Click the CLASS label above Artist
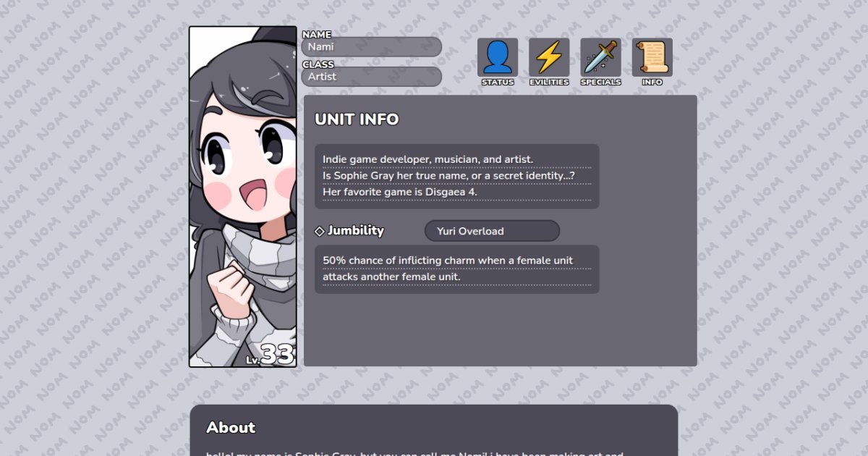This screenshot has width=868, height=456. click(318, 64)
